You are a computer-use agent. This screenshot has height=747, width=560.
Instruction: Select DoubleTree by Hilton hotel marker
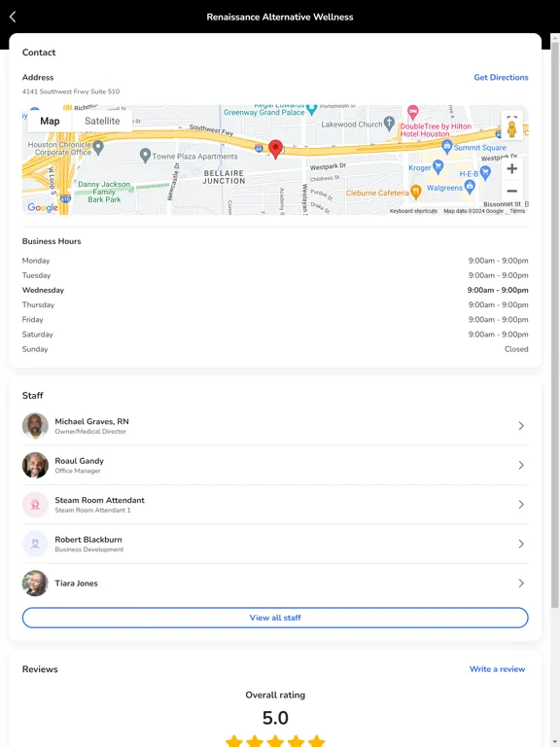tap(413, 113)
